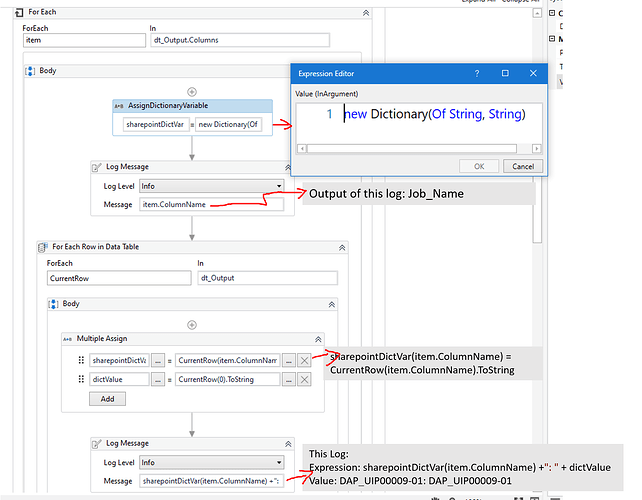Click the CurrentRow(0).ToString value field
The height and width of the screenshot is (500, 642).
pos(228,380)
